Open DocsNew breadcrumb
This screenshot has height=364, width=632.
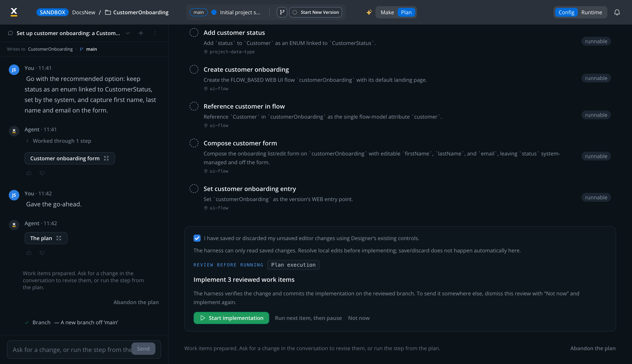pyautogui.click(x=84, y=12)
